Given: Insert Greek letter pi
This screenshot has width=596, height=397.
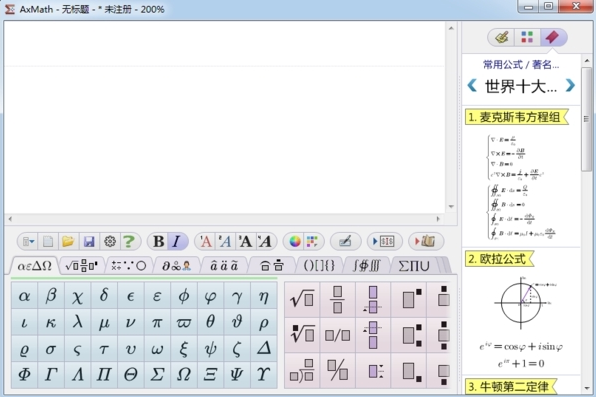Looking at the screenshot, I should click(157, 322).
